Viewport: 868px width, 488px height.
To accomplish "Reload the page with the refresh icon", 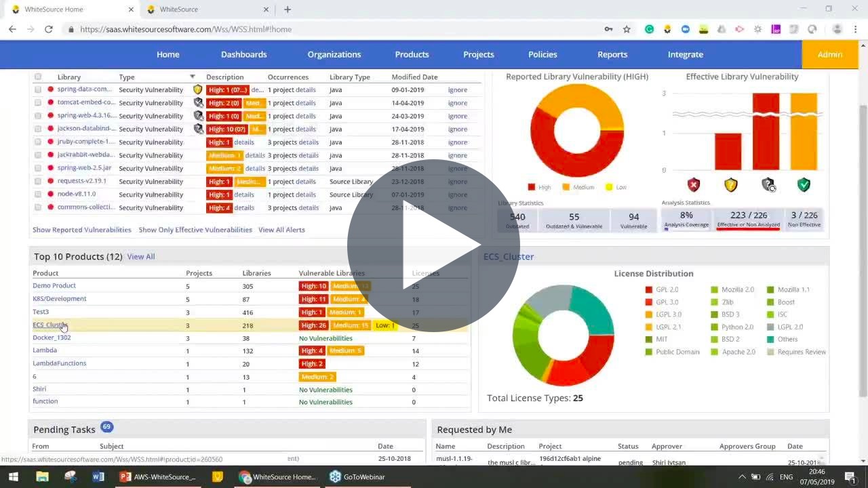I will [49, 29].
